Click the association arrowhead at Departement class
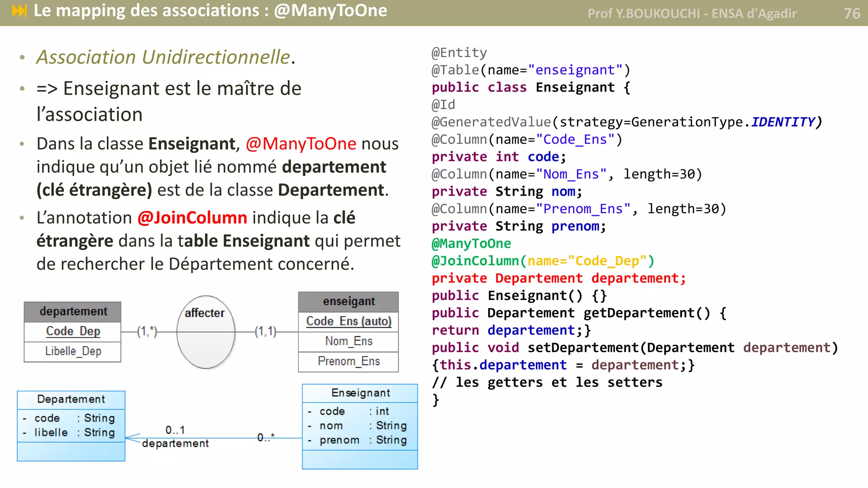 pyautogui.click(x=133, y=438)
